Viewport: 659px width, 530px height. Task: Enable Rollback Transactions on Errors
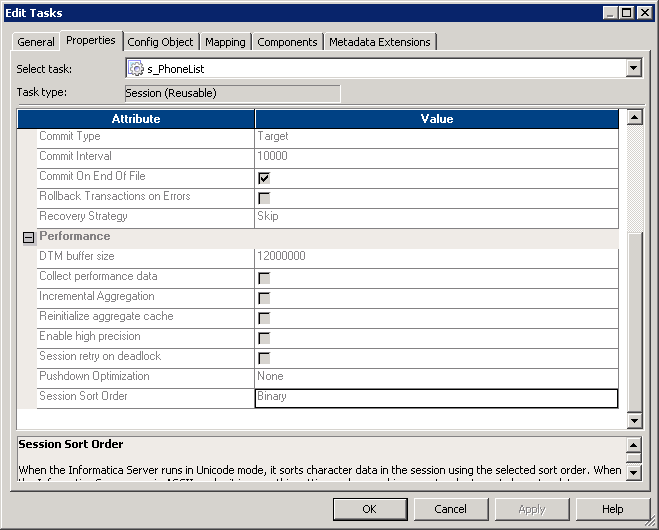[x=264, y=198]
